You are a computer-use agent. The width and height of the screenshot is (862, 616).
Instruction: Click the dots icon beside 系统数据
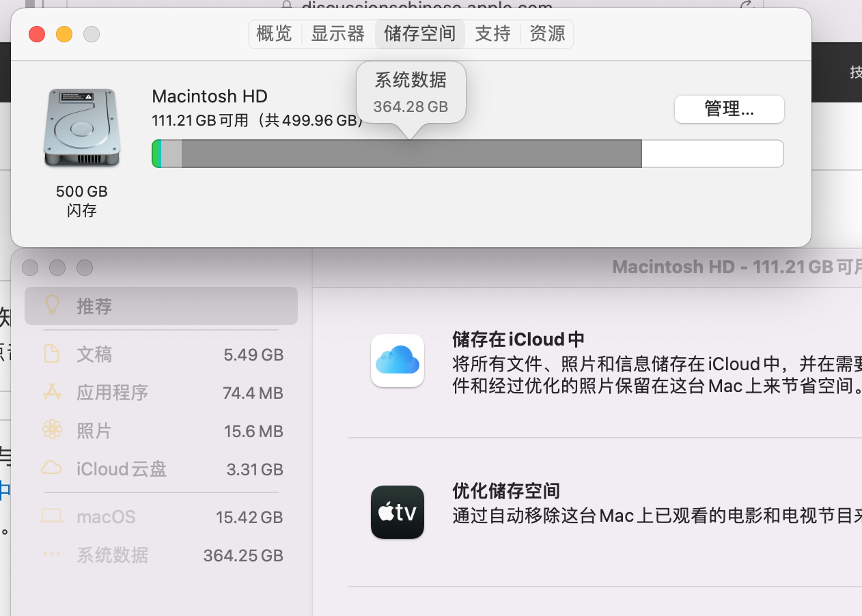[x=52, y=555]
